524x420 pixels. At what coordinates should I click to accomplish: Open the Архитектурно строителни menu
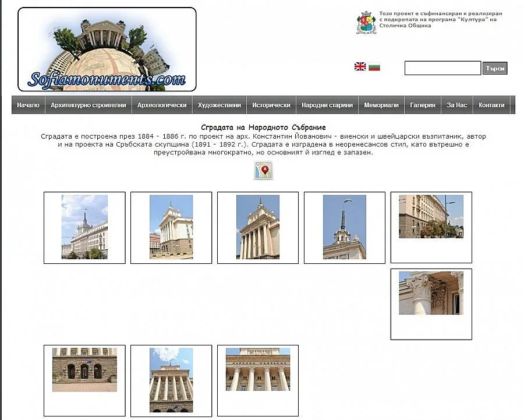88,105
